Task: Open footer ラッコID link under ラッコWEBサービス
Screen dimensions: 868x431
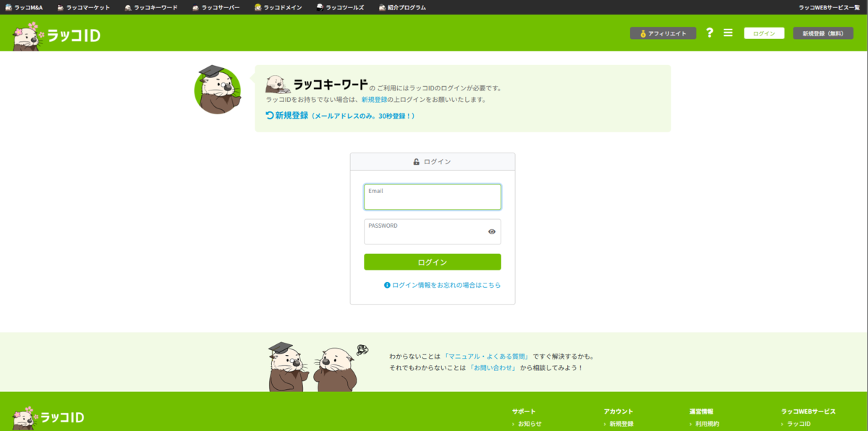Action: pyautogui.click(x=799, y=424)
